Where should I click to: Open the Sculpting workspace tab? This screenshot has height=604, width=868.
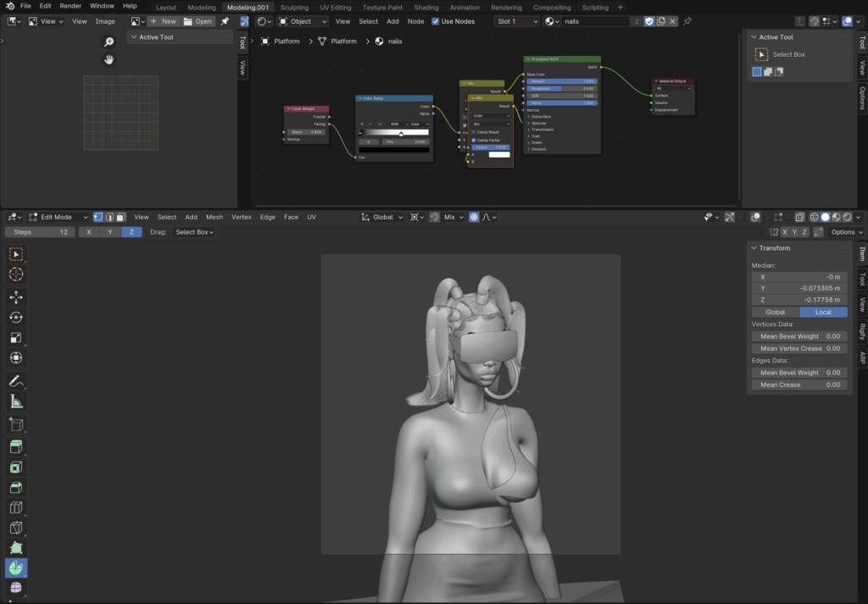click(294, 7)
